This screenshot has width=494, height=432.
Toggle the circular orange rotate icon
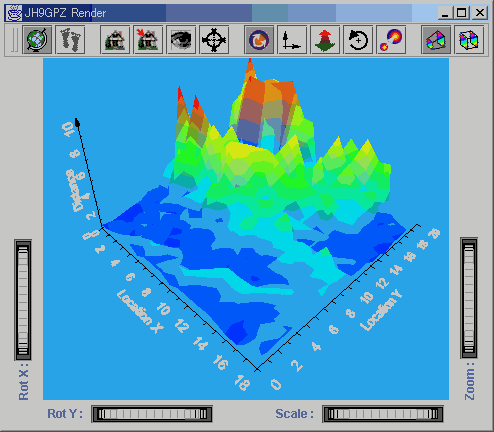259,40
